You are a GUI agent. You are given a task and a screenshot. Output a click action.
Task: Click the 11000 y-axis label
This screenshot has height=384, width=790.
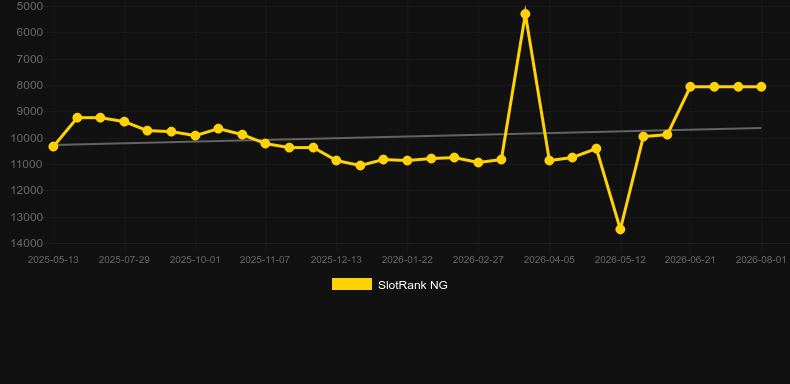[27, 164]
